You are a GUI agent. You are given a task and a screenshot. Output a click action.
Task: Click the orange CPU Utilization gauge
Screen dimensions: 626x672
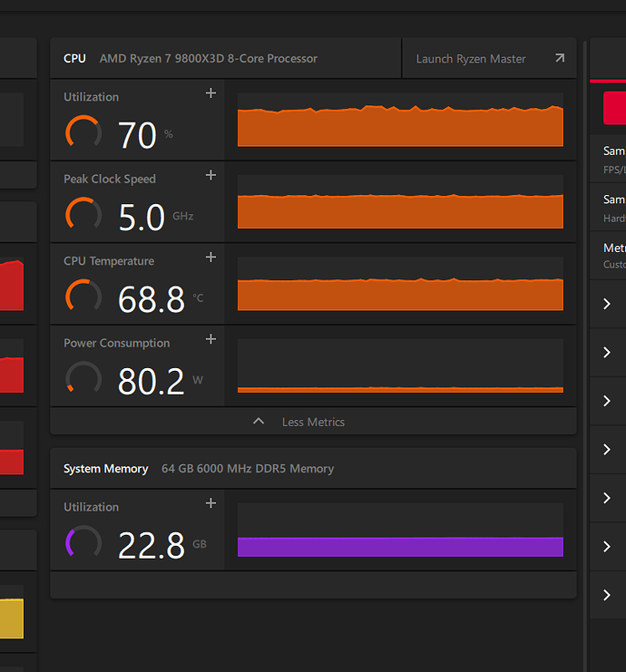[x=83, y=132]
